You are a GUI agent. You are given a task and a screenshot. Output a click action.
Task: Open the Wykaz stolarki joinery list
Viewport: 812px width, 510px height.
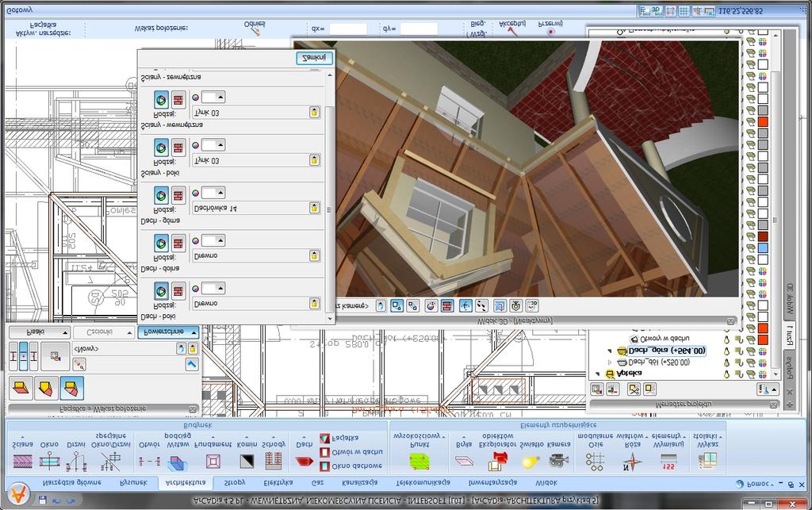707,451
